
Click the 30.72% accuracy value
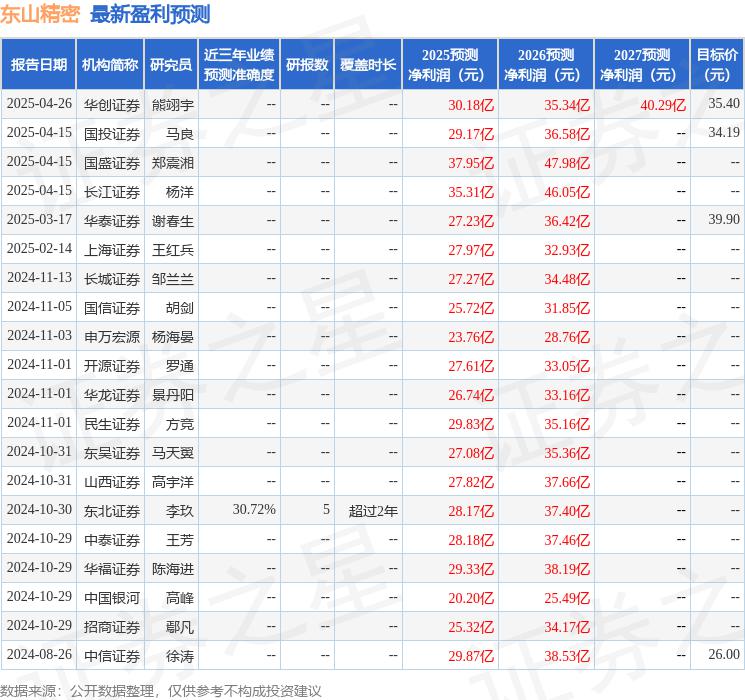click(x=254, y=509)
